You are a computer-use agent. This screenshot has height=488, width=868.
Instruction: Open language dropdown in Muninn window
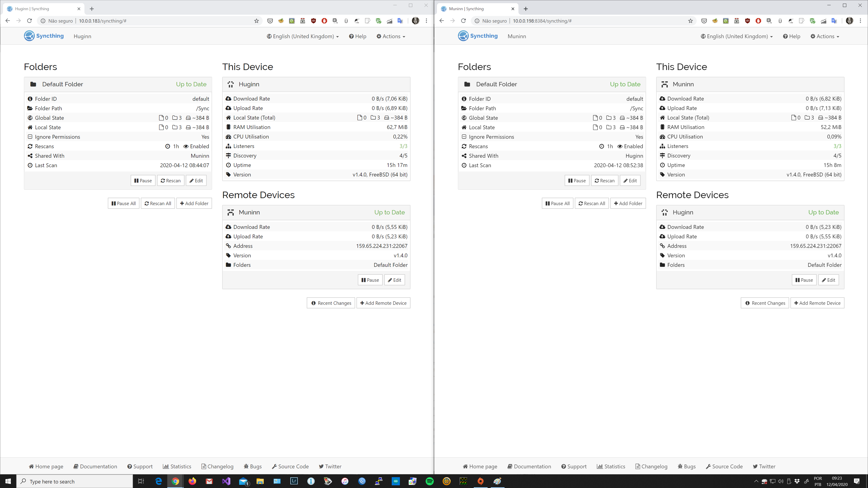[737, 36]
